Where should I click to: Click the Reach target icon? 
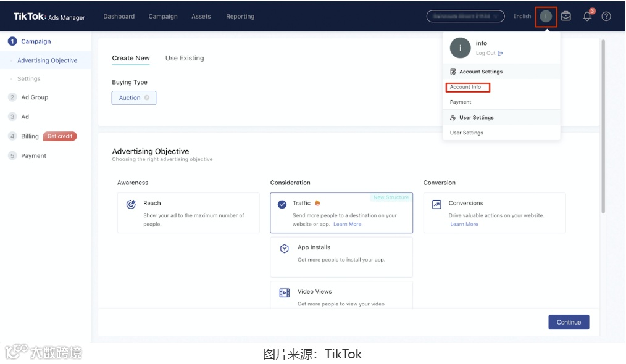[x=131, y=204]
